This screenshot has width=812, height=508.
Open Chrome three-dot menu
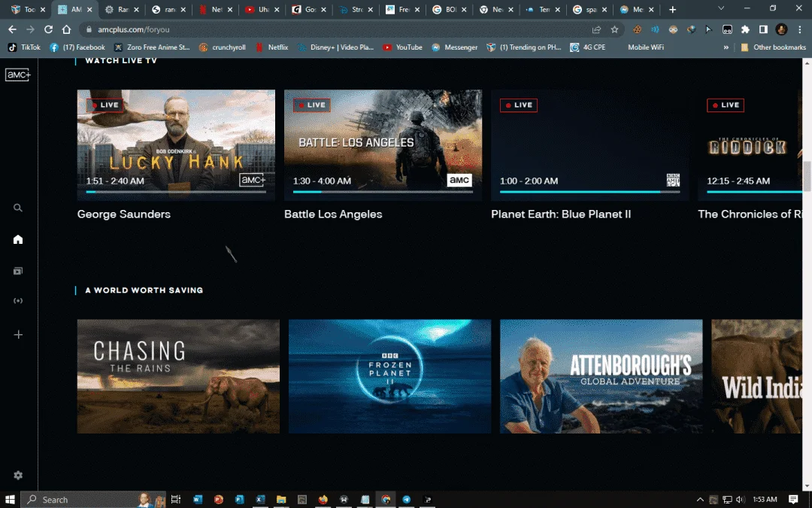pyautogui.click(x=799, y=29)
